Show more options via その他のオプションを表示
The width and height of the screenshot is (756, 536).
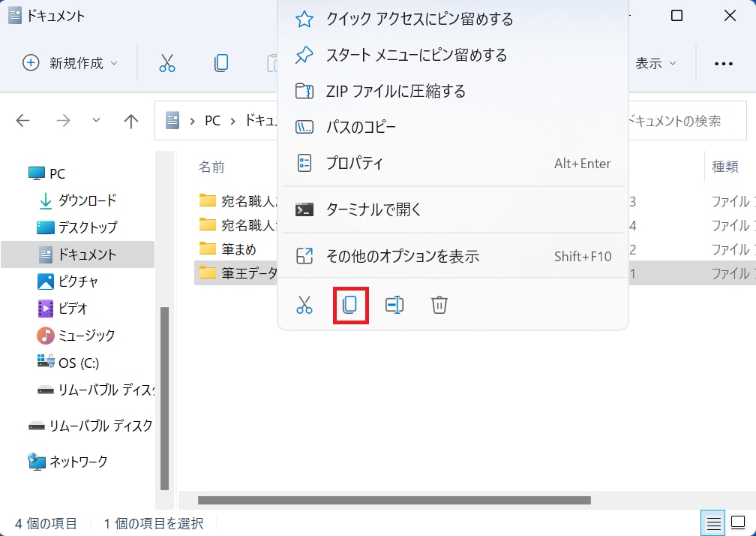[x=453, y=256]
